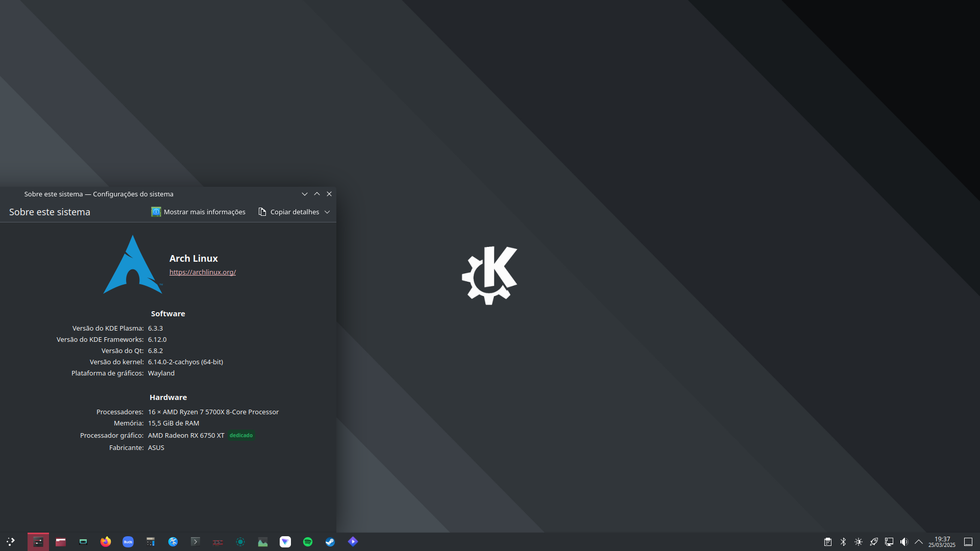Image resolution: width=980 pixels, height=551 pixels.
Task: Maximize the Sobre este sistema window
Action: point(317,194)
